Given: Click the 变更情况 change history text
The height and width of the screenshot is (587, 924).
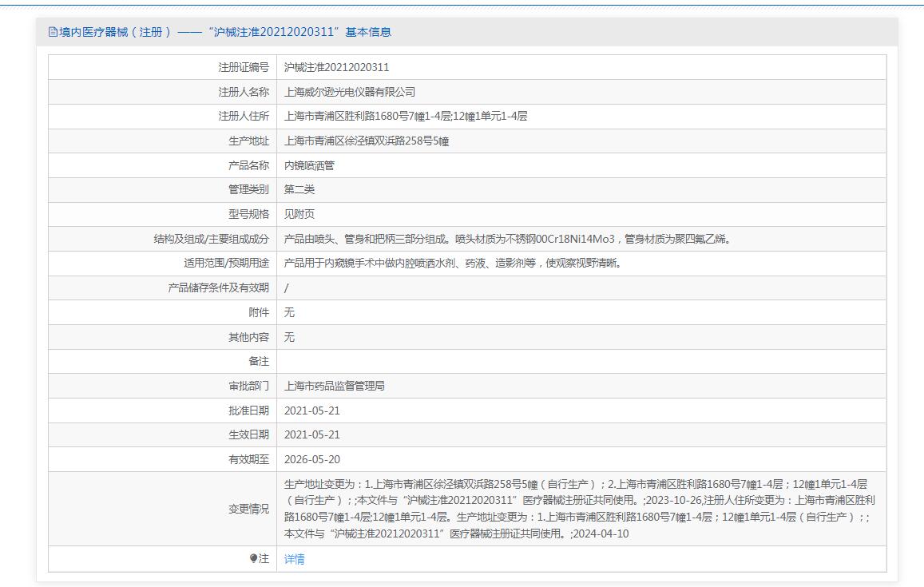Looking at the screenshot, I should (x=579, y=509).
